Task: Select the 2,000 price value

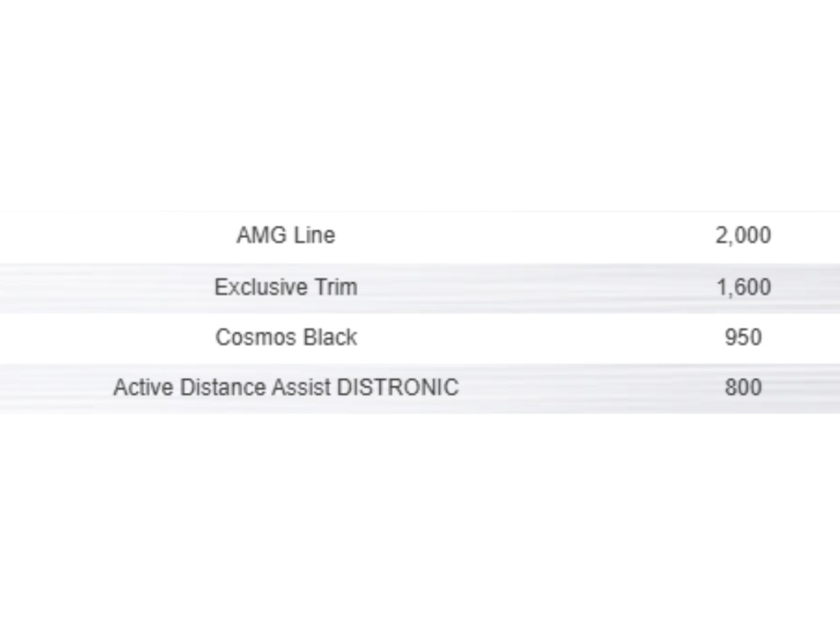Action: tap(742, 235)
